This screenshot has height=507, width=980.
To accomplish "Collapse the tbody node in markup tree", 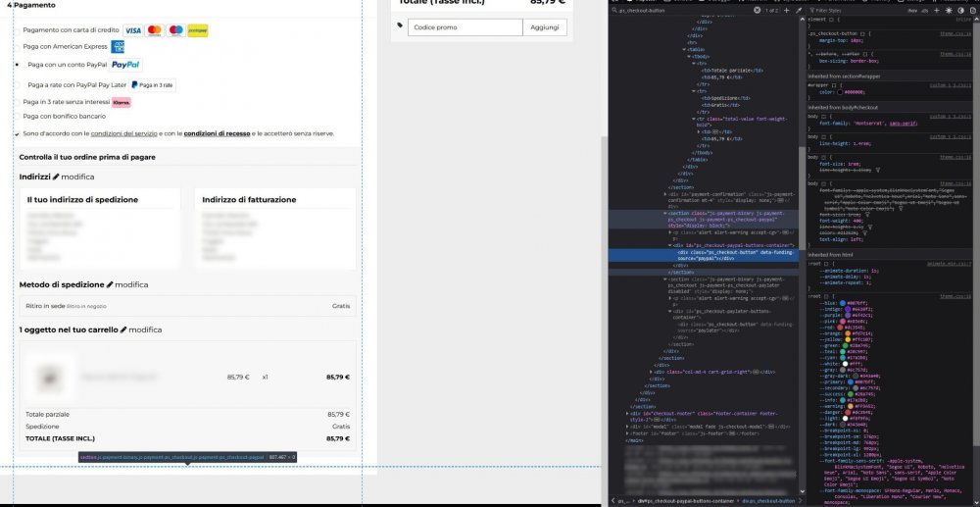I will click(688, 56).
